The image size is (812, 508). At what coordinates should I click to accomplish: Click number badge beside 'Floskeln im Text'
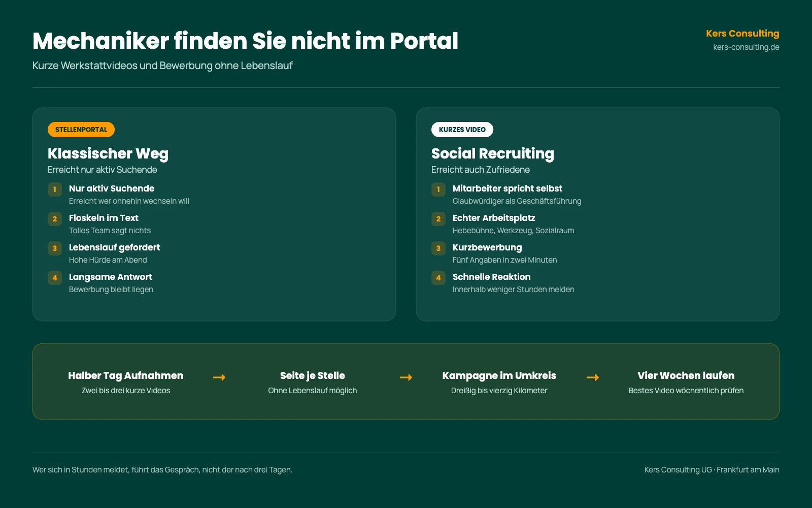[55, 219]
